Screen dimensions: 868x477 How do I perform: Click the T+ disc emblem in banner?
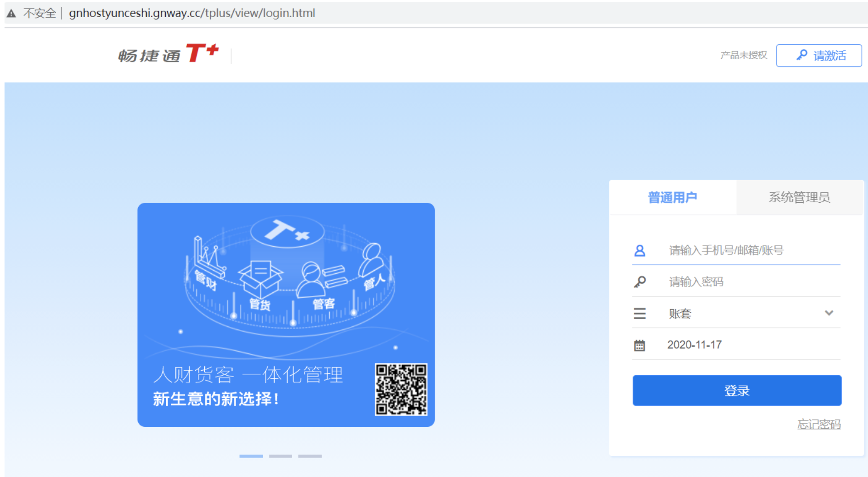pyautogui.click(x=287, y=231)
